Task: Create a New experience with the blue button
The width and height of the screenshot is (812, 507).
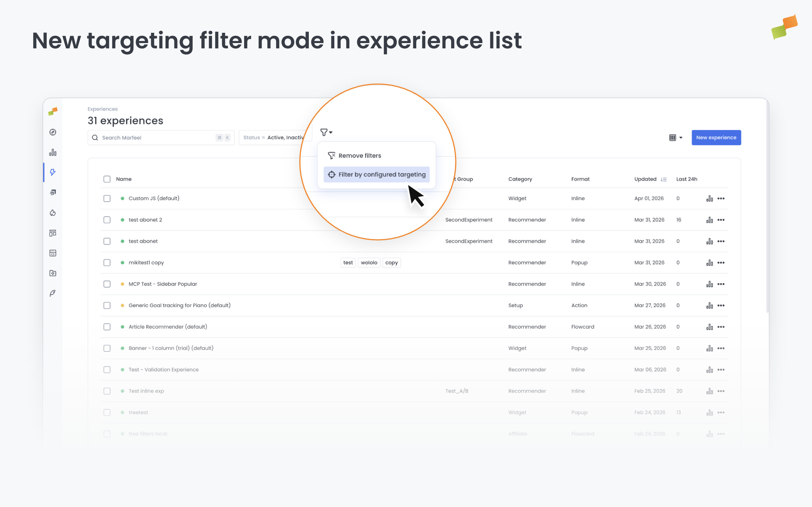Action: [x=716, y=138]
